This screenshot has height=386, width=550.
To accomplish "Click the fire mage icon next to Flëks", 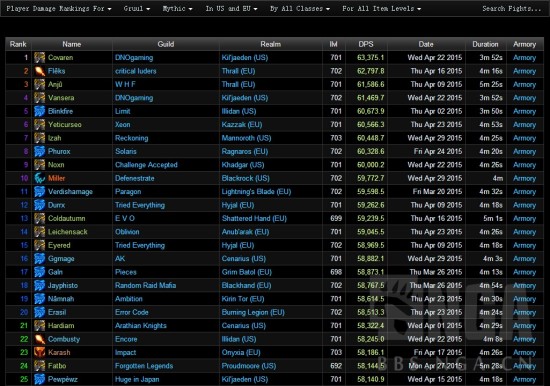I will coord(39,71).
